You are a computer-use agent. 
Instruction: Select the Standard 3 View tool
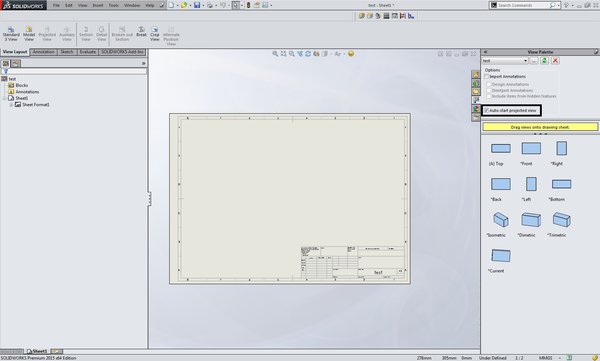[x=11, y=34]
